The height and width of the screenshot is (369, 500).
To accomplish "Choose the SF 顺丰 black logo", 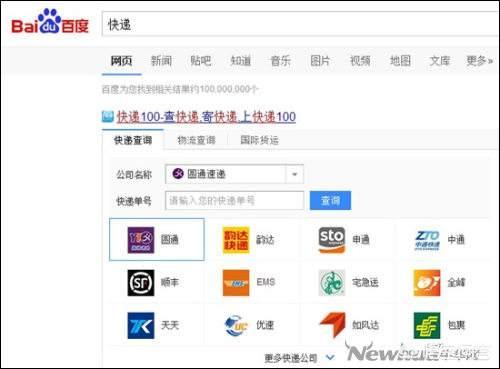I will pyautogui.click(x=141, y=283).
